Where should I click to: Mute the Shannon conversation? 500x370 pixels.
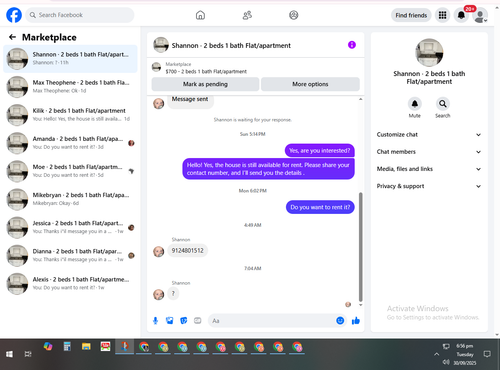(415, 104)
